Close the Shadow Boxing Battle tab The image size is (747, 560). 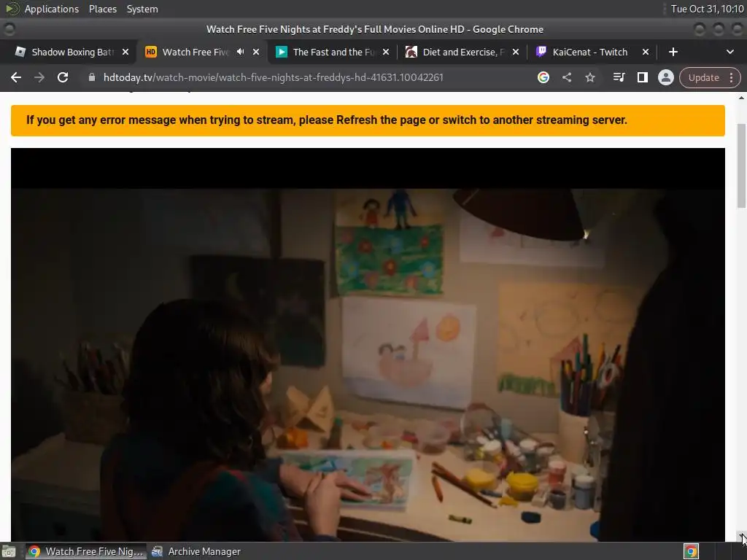click(125, 52)
